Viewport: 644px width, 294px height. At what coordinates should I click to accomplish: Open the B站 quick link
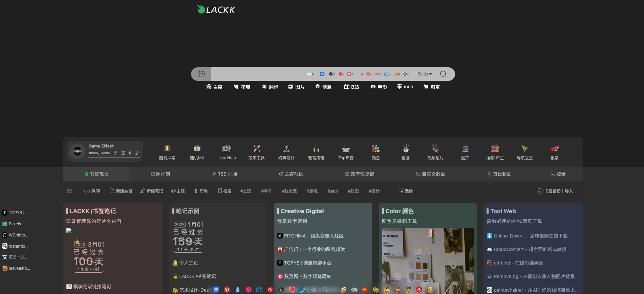(x=351, y=87)
